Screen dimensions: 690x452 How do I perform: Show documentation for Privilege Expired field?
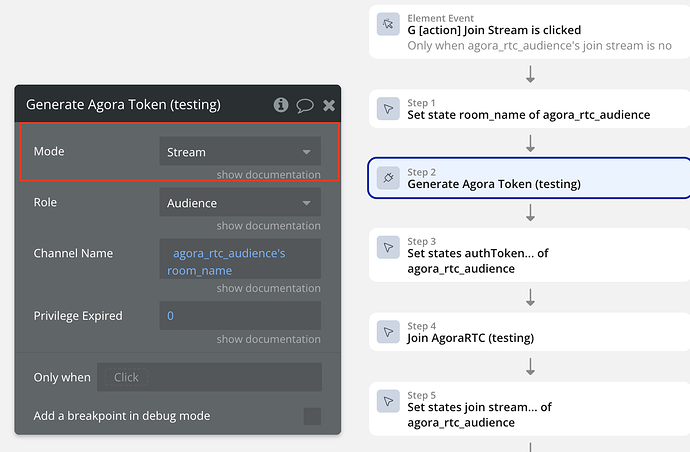point(268,339)
